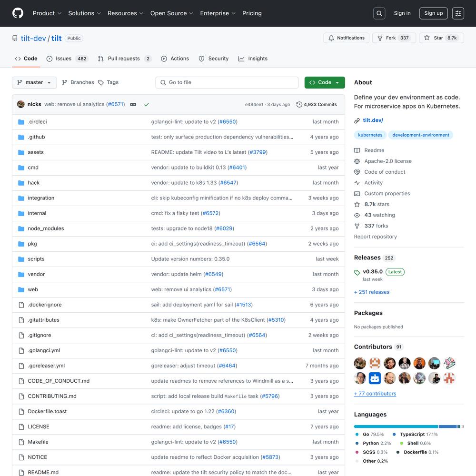Image resolution: width=476 pixels, height=476 pixels.
Task: Open the Pricing page
Action: pos(252,13)
